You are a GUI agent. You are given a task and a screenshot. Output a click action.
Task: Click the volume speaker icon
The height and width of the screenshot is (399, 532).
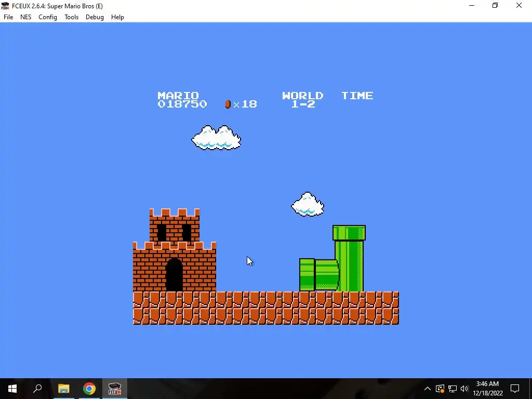pos(464,389)
